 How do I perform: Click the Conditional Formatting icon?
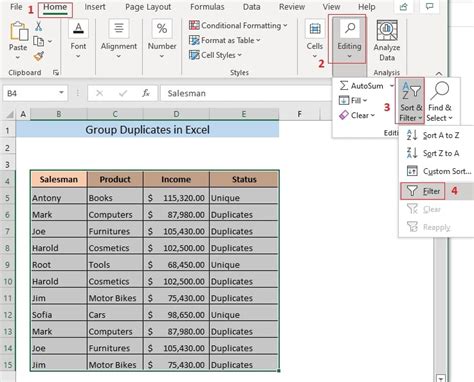[194, 25]
